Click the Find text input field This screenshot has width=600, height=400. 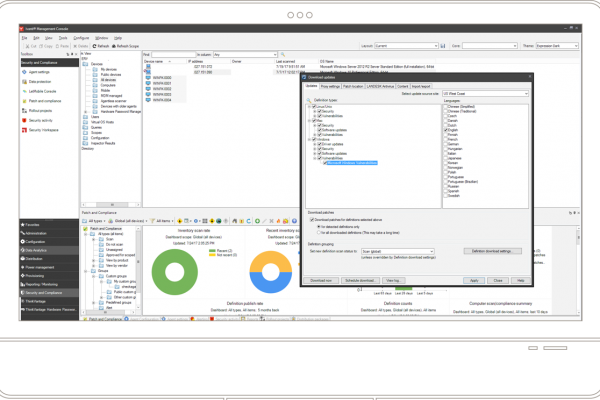pyautogui.click(x=174, y=55)
